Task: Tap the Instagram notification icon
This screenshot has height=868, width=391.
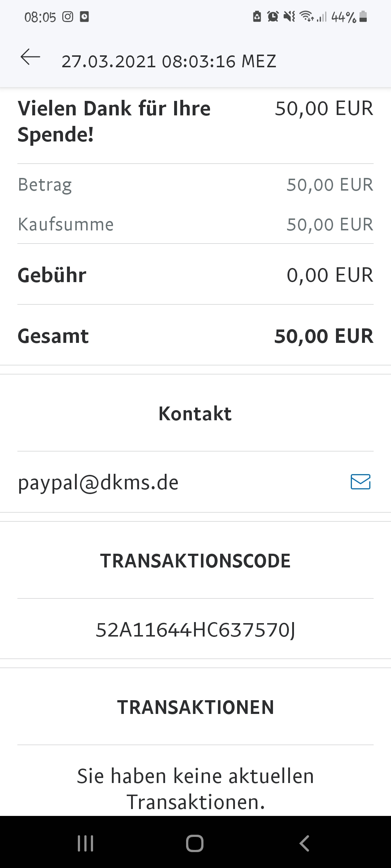Action: click(x=68, y=17)
